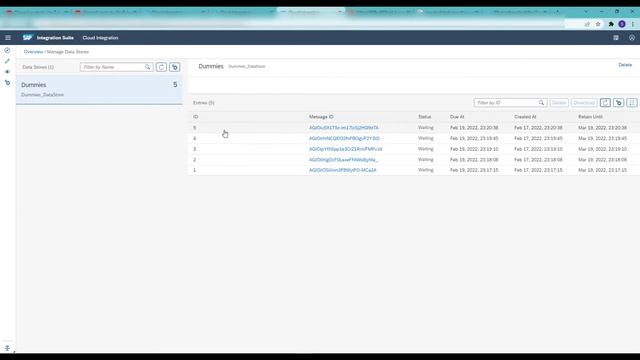Open the Discover compass icon in sidebar
The width and height of the screenshot is (640, 360).
(x=7, y=50)
